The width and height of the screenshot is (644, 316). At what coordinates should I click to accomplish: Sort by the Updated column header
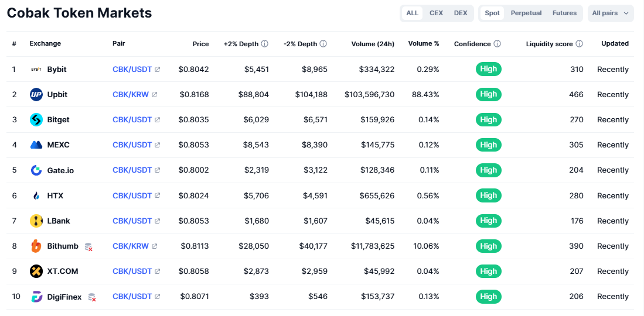615,43
